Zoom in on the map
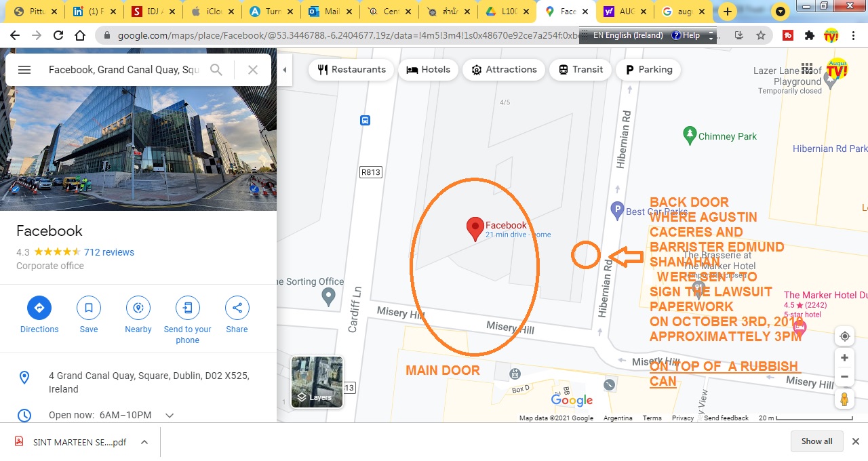The width and height of the screenshot is (868, 461). (x=844, y=358)
